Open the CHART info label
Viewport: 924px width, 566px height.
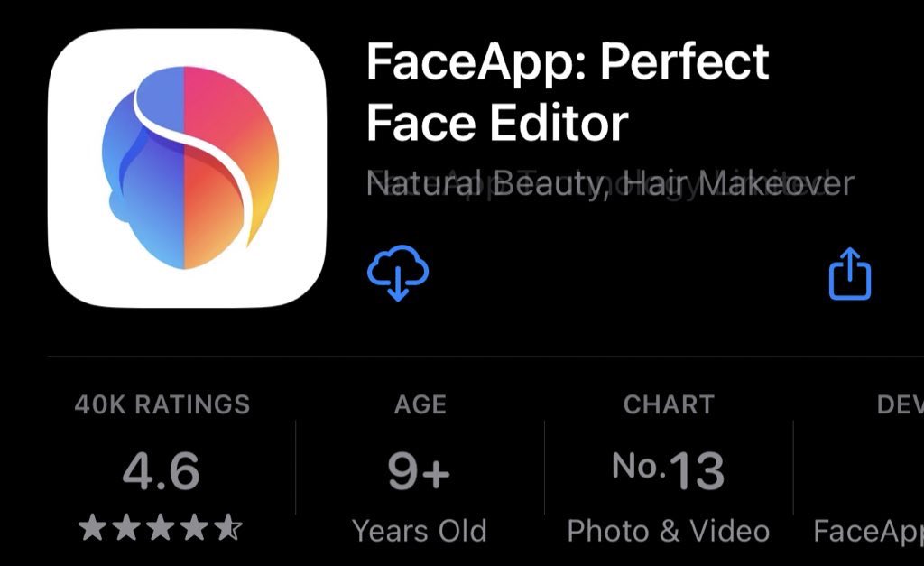[x=669, y=404]
